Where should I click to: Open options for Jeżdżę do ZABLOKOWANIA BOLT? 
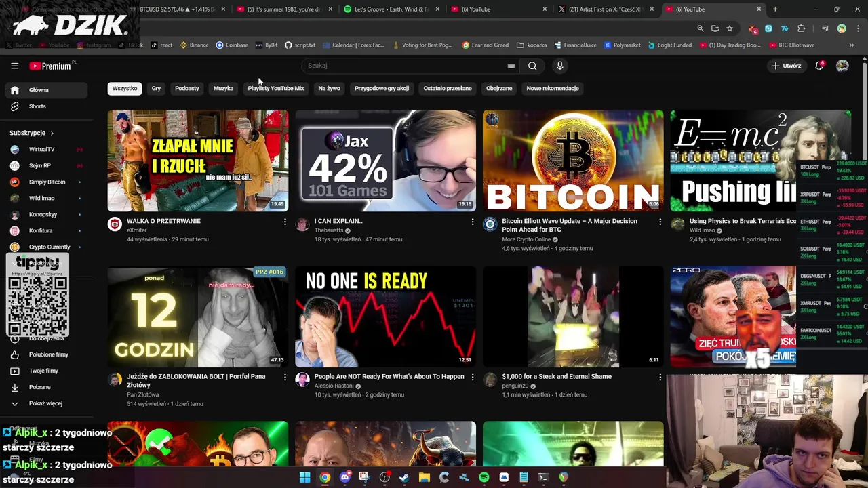pos(285,377)
